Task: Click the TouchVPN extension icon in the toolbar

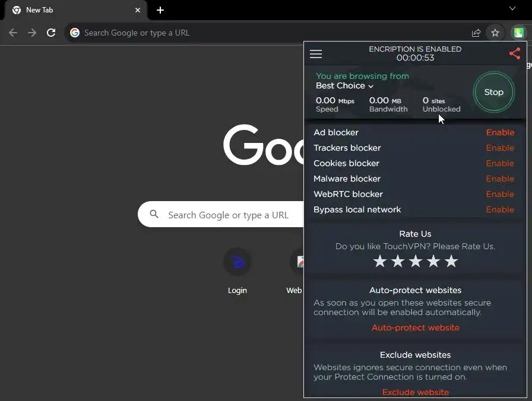Action: [x=518, y=33]
